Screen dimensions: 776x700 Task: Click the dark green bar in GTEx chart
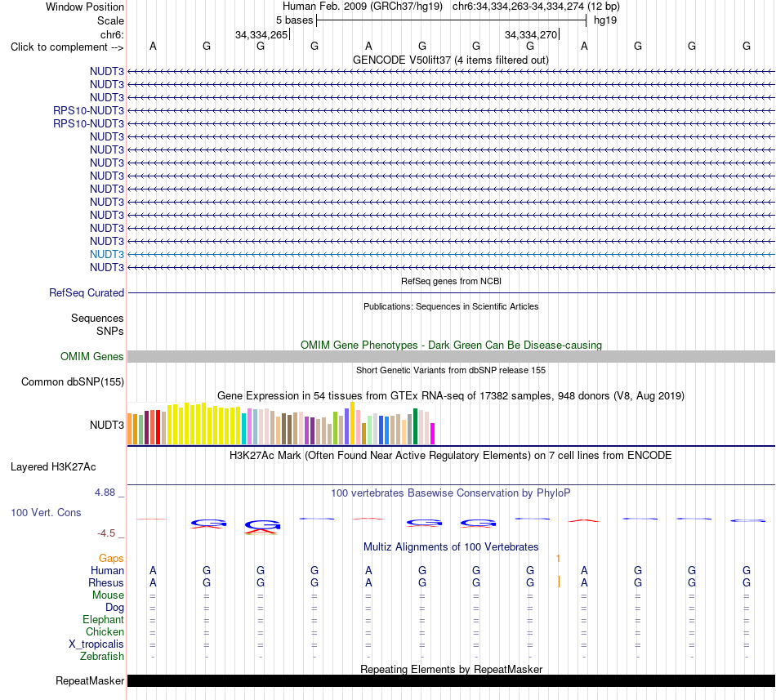point(415,426)
